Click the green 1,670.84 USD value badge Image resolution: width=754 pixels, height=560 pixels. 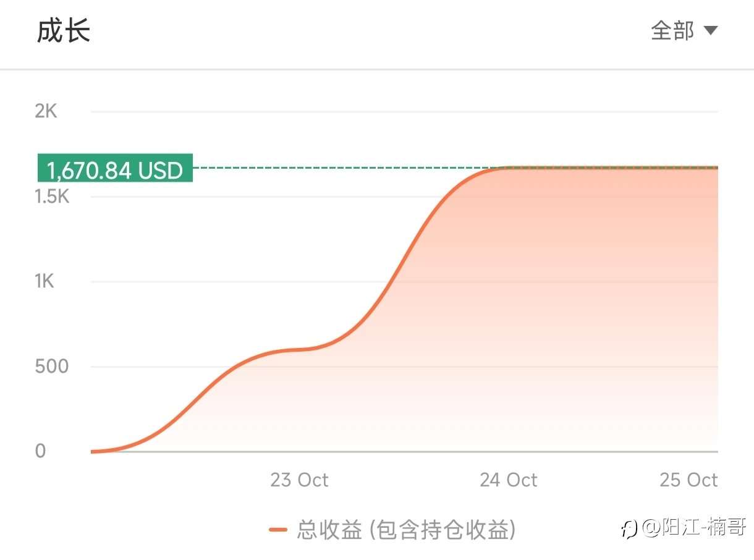click(x=115, y=169)
